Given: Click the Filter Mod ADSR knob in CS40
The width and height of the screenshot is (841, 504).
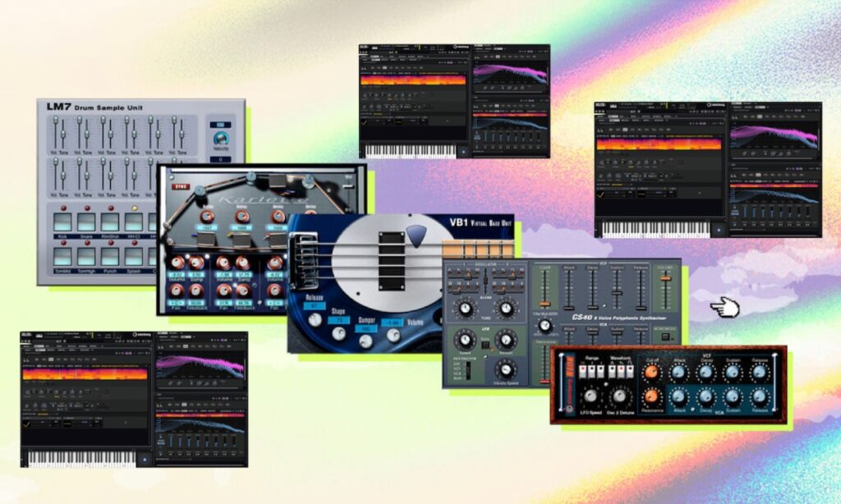Looking at the screenshot, I should point(545,325).
